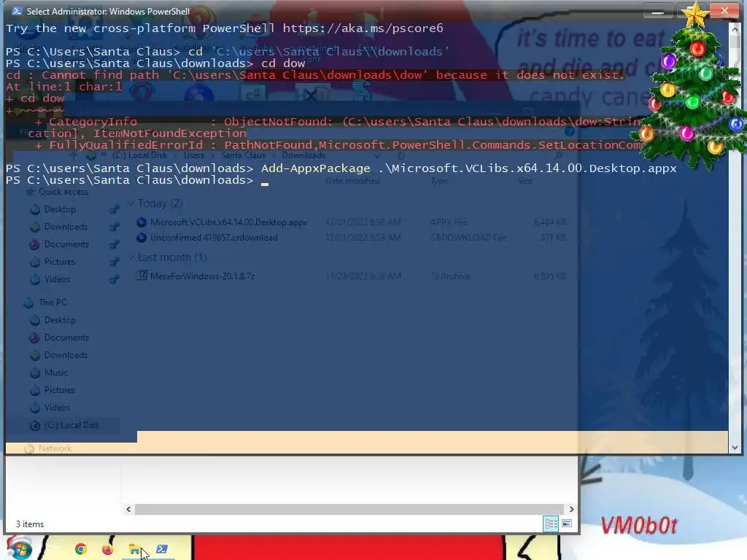This screenshot has width=747, height=560.
Task: Click '3 items' in the Explorer status bar
Action: tap(29, 524)
